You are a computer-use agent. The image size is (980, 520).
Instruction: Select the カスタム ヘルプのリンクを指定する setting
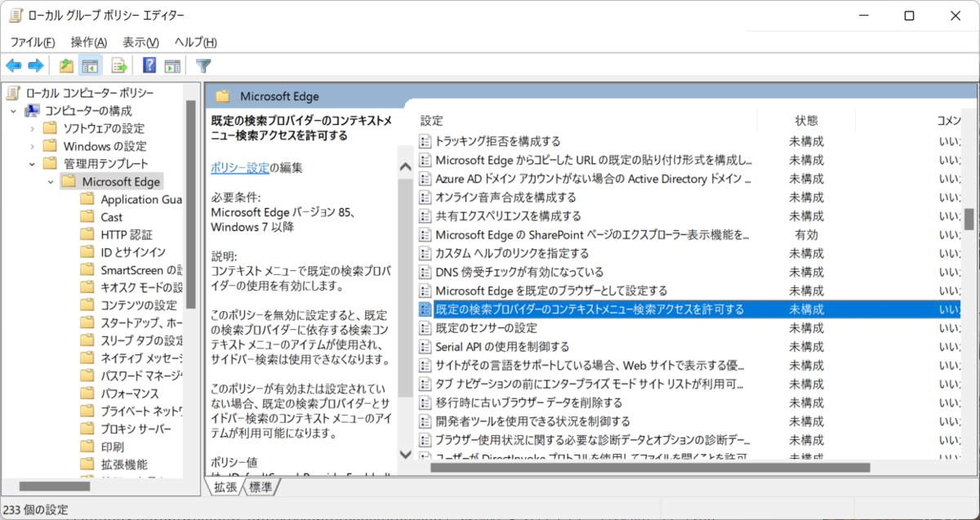click(512, 253)
